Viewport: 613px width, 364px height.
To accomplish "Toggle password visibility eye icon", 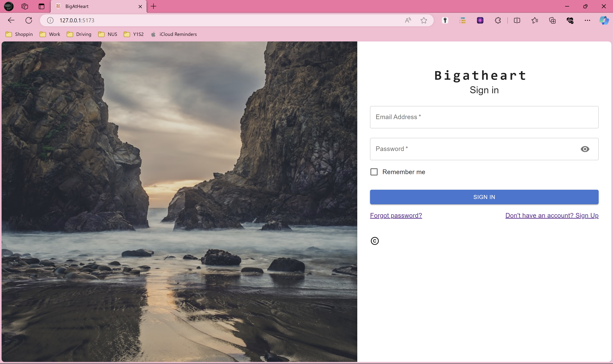I will [585, 149].
